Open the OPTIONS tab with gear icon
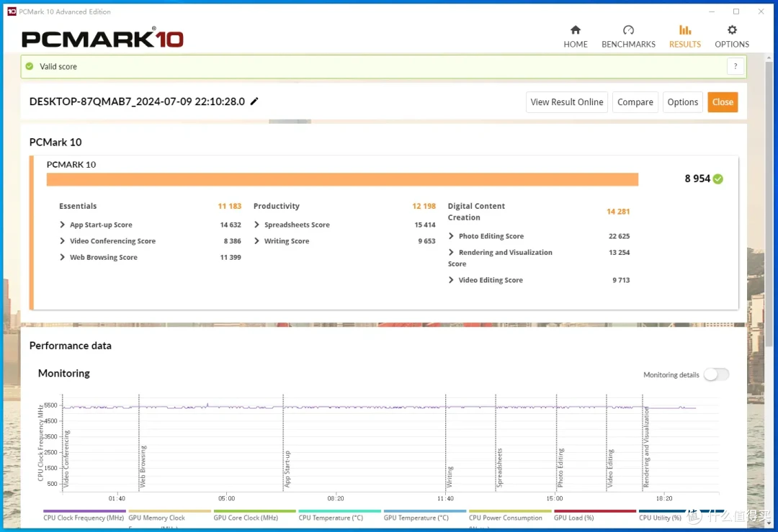778x532 pixels. coord(732,37)
